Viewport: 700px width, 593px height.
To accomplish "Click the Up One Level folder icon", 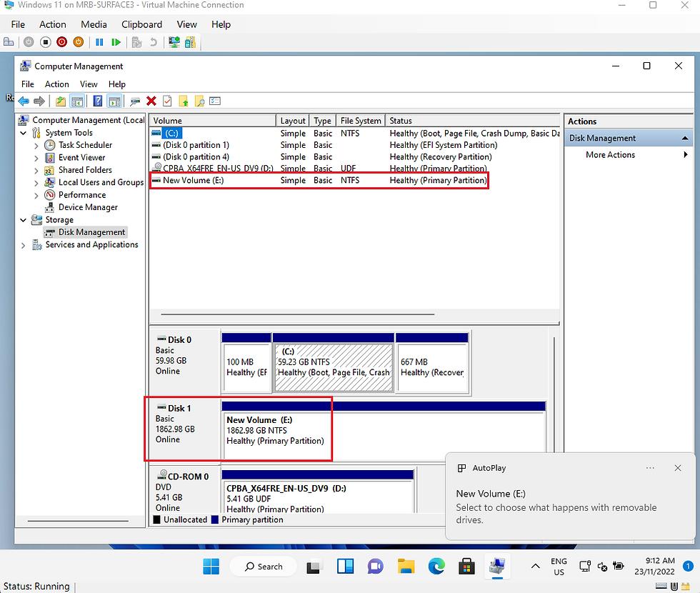I will click(60, 101).
